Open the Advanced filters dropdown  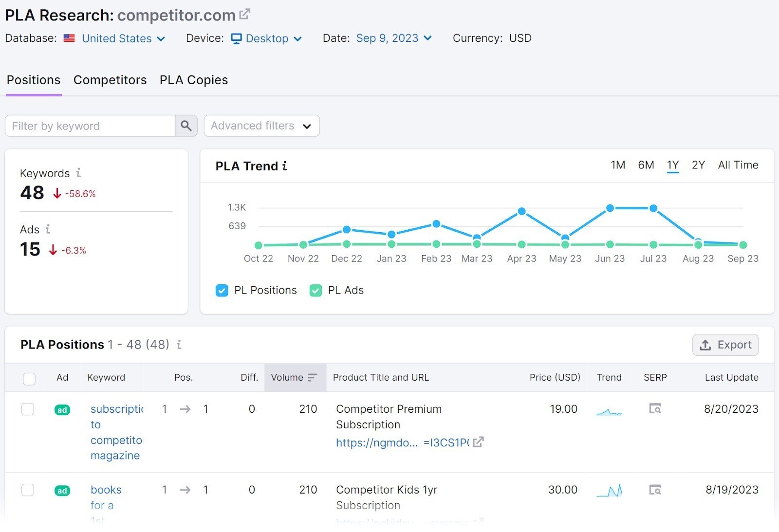[x=261, y=126]
